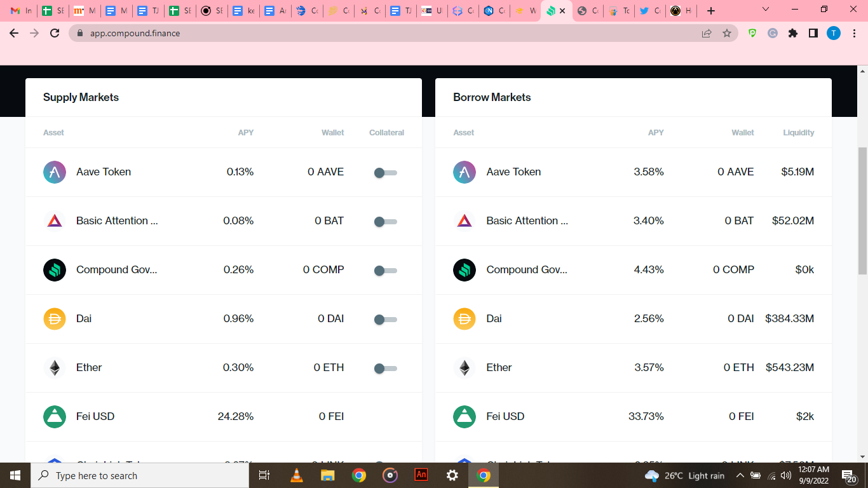Open File Explorer from the taskbar
This screenshot has height=488, width=868.
[327, 475]
